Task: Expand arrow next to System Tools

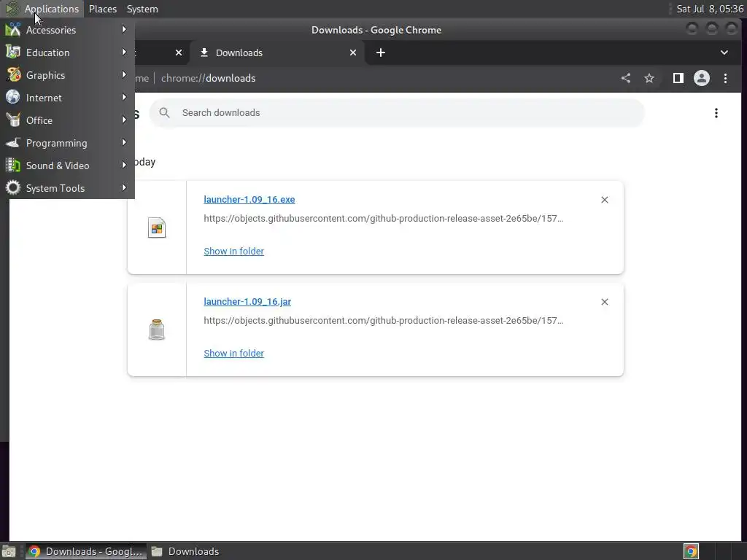Action: tap(124, 187)
